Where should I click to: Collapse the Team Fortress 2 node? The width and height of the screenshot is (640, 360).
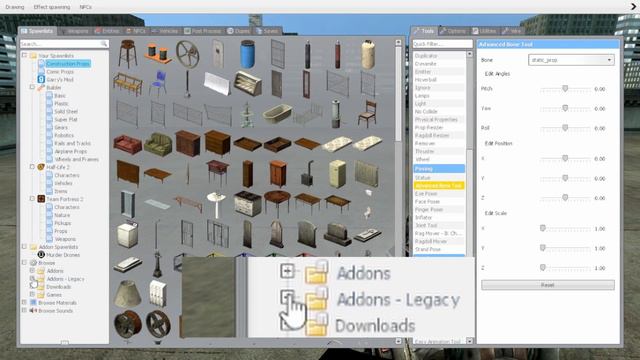32,199
